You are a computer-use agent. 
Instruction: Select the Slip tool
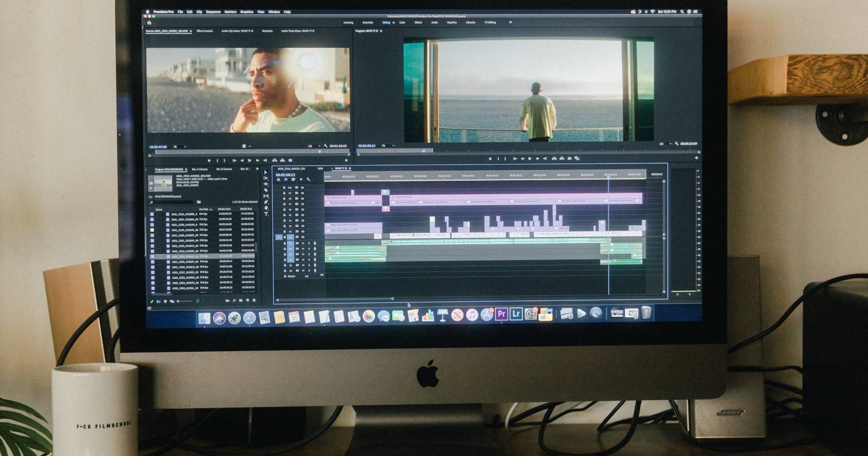point(266,197)
